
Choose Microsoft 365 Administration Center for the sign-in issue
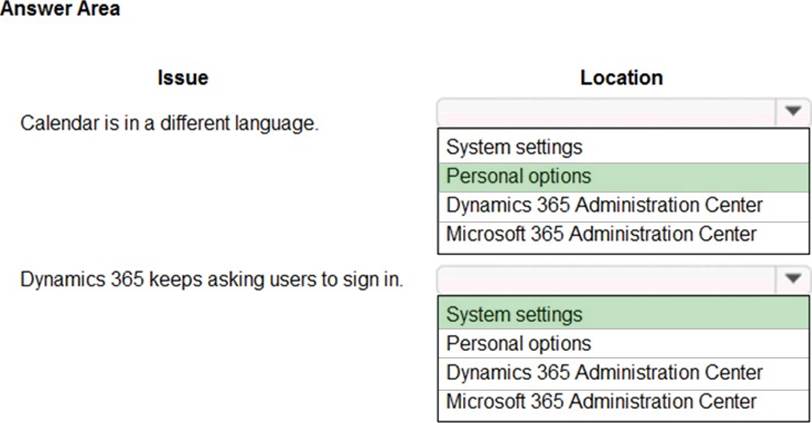click(601, 401)
